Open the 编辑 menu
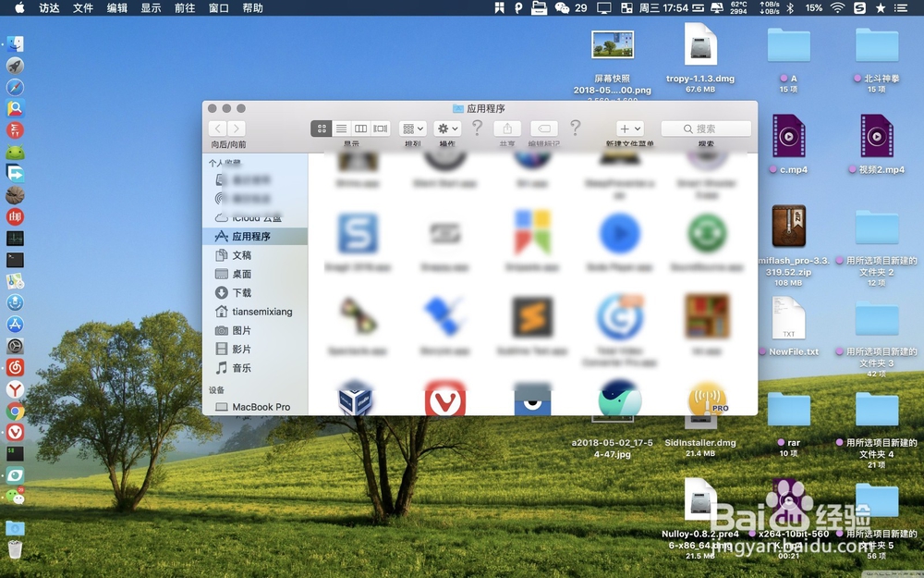Viewport: 924px width, 578px height. 116,7
